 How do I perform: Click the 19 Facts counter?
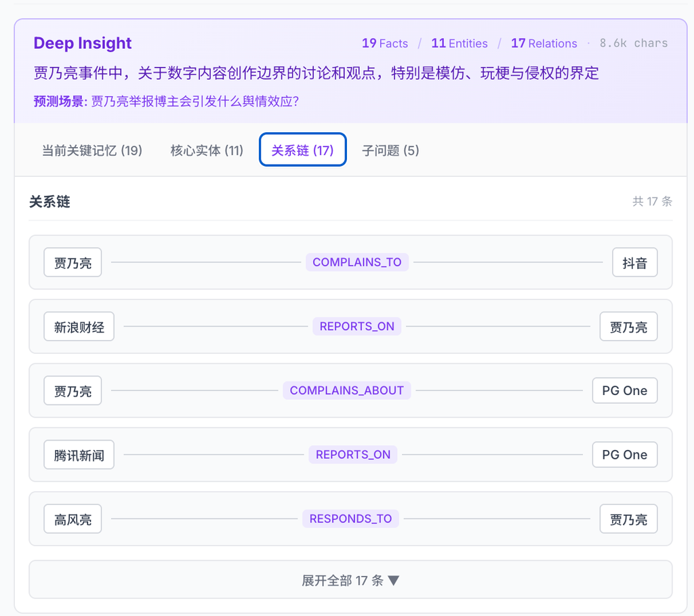[384, 43]
